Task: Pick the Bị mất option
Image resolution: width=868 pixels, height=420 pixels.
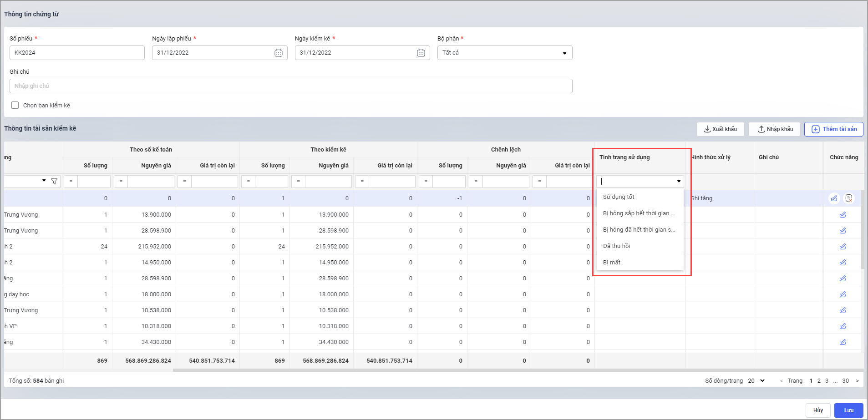Action: click(x=612, y=263)
